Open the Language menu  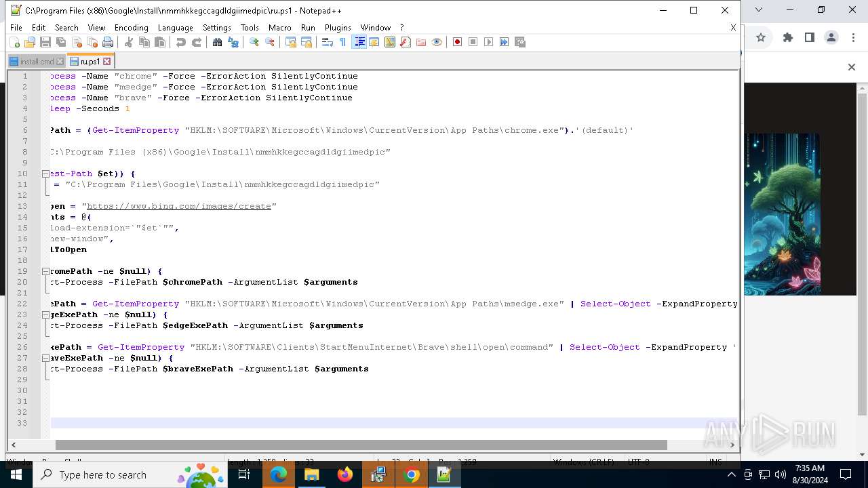(175, 28)
